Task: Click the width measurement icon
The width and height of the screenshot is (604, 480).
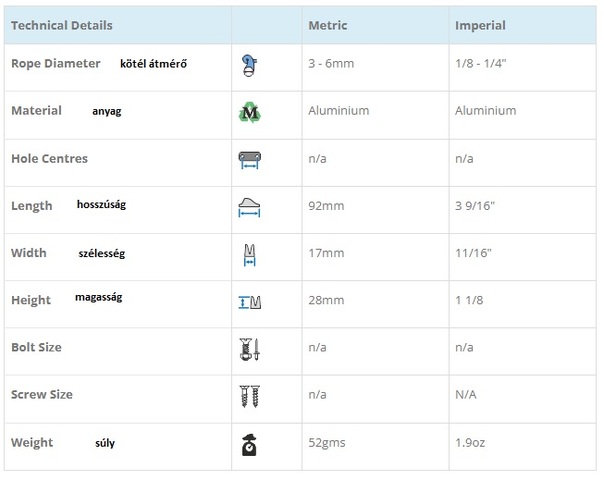Action: 250,254
